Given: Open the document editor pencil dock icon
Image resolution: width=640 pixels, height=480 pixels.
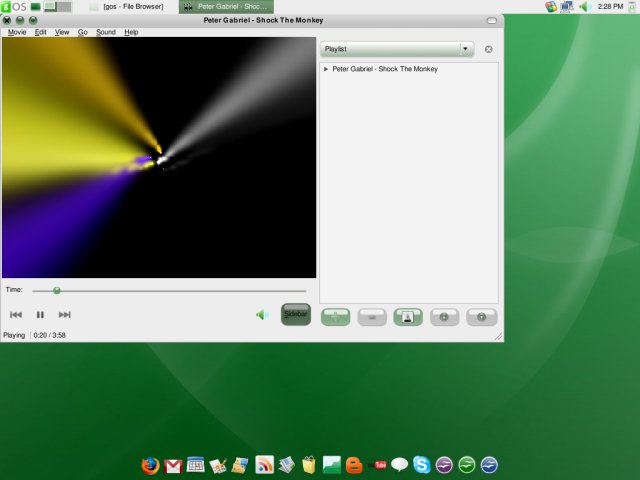Looking at the screenshot, I should coord(218,466).
